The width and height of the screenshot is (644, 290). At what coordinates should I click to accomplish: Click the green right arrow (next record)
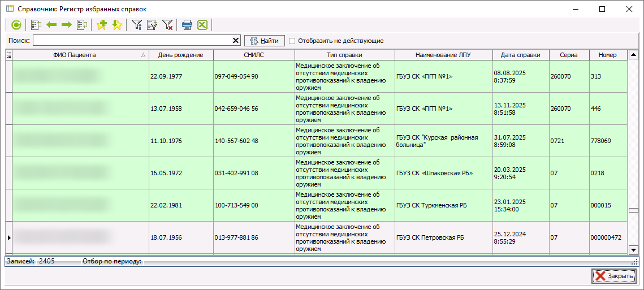click(x=67, y=25)
